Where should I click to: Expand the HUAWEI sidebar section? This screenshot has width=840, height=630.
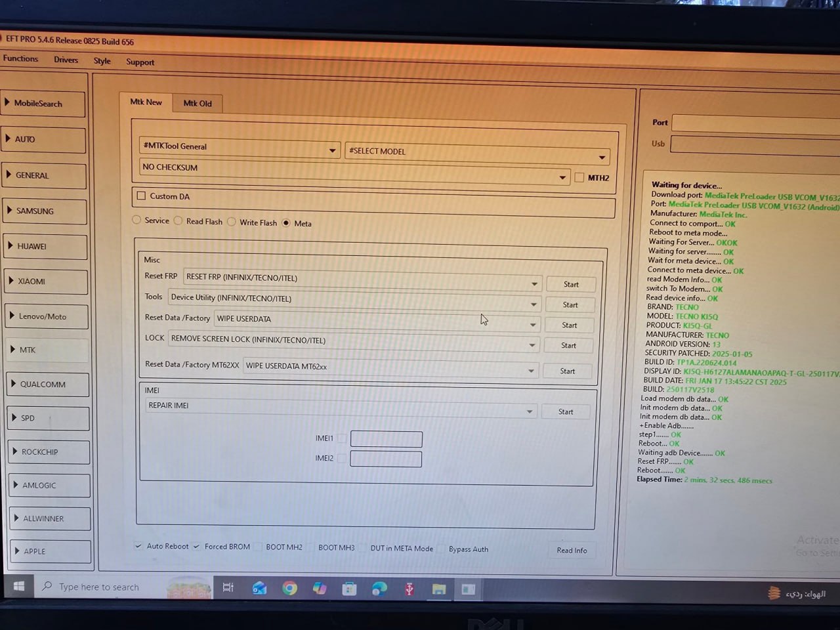tap(46, 247)
